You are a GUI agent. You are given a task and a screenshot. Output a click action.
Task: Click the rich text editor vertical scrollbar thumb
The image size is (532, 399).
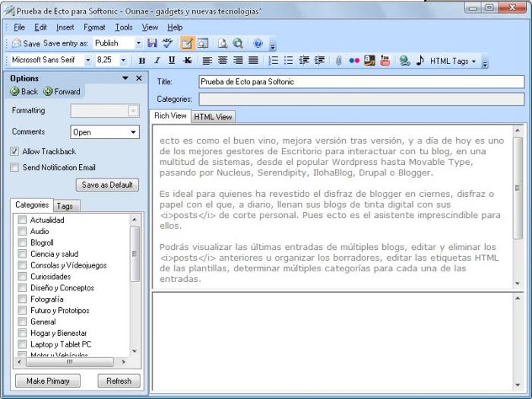coord(517,188)
